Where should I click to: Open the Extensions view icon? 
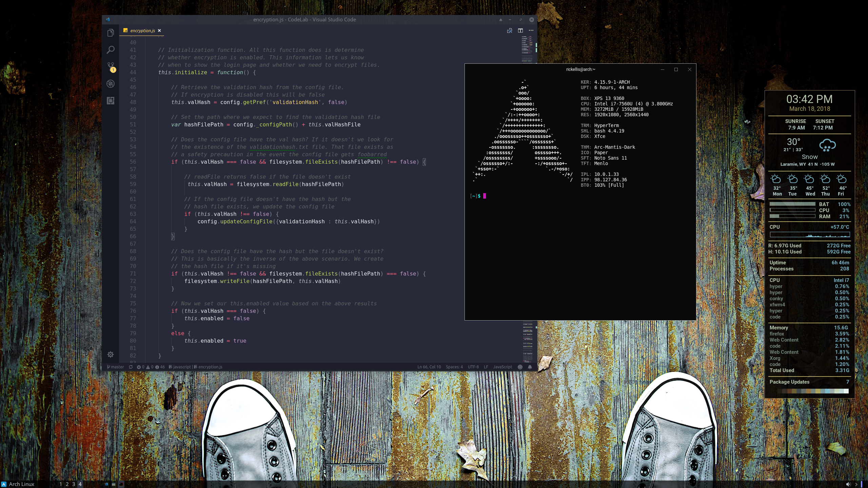pyautogui.click(x=111, y=101)
